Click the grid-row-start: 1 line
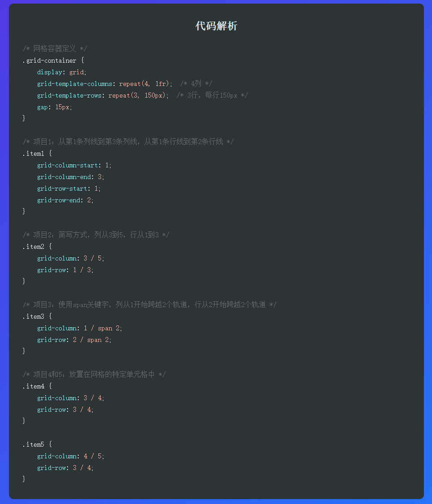Screen dimensions: 432x504 (69, 188)
